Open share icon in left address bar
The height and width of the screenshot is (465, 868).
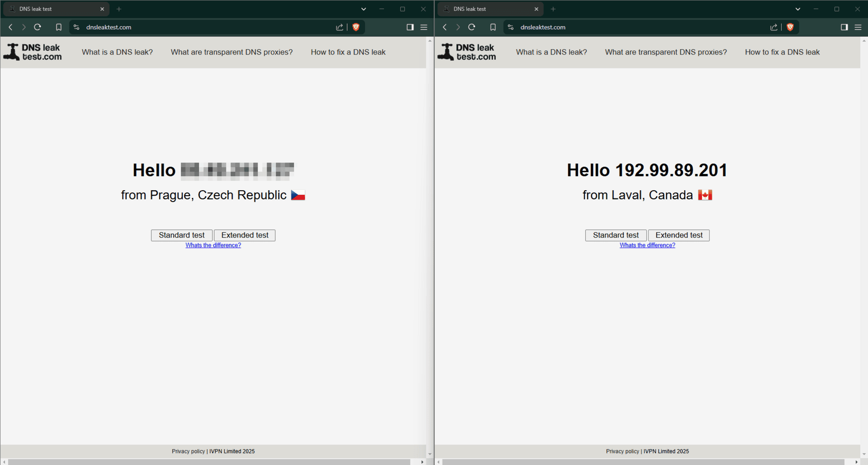point(339,27)
